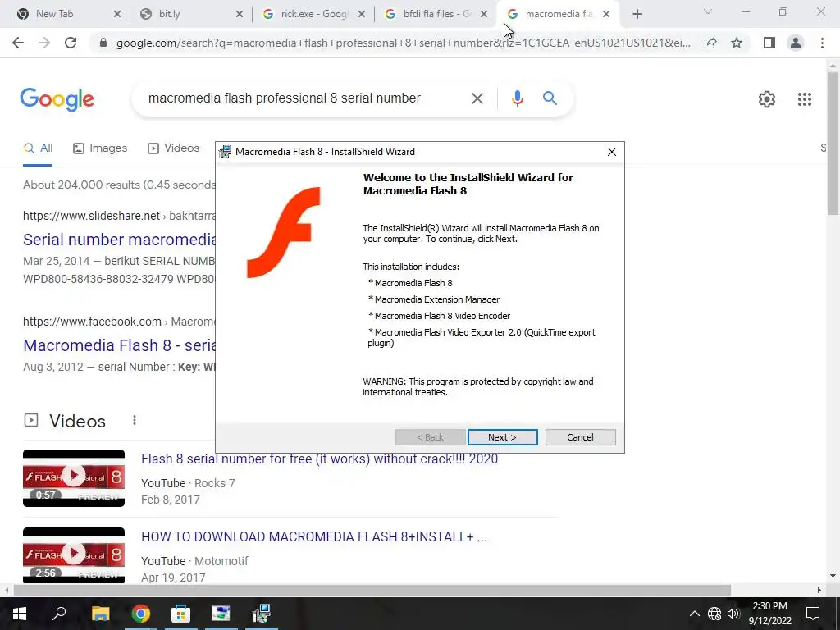Close the bit.ly tab
The height and width of the screenshot is (630, 840).
coord(240,15)
